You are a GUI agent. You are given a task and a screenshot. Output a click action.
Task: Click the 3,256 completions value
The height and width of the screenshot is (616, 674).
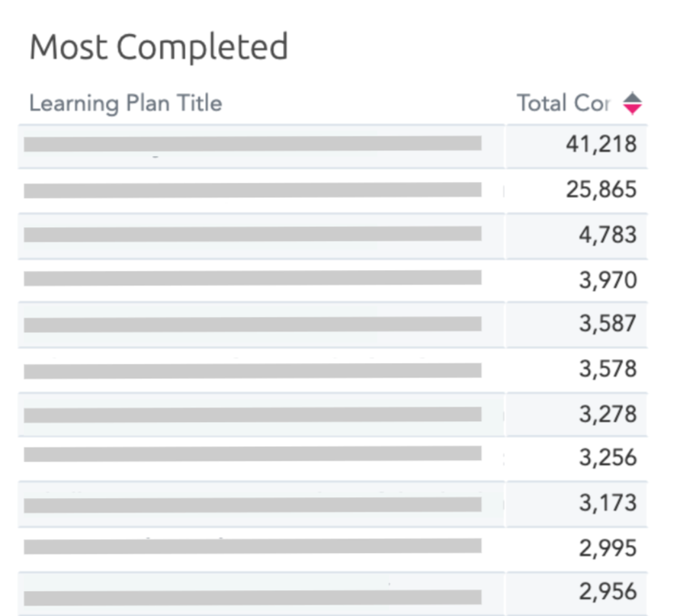608,458
